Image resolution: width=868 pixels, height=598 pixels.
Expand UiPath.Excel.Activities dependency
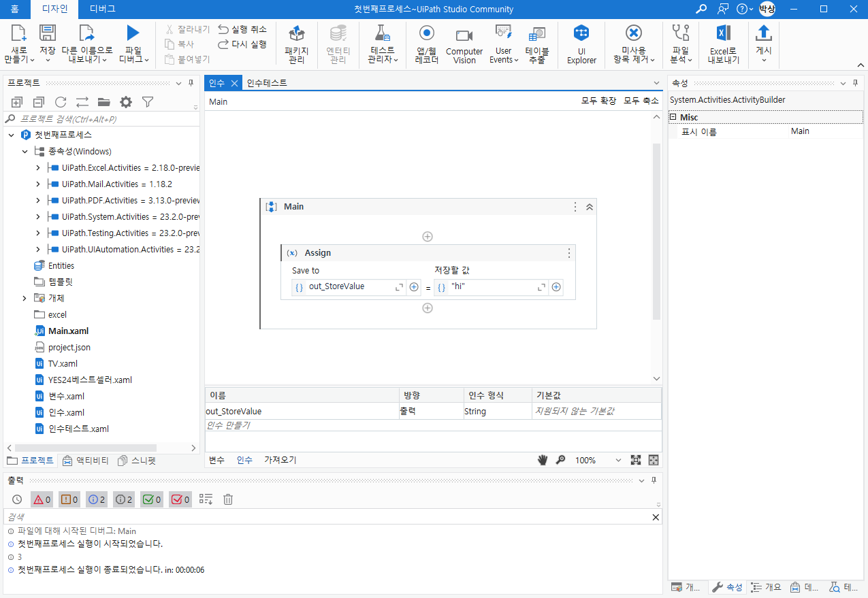point(38,167)
